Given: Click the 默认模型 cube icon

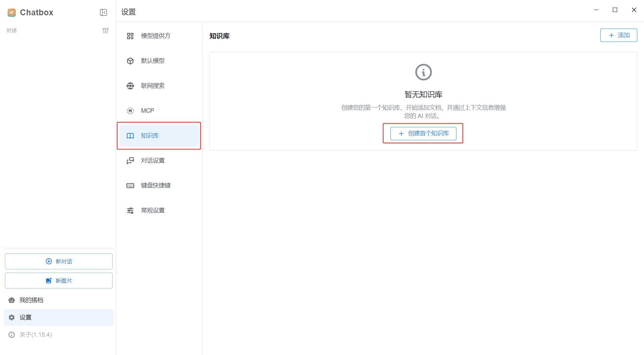Looking at the screenshot, I should click(130, 61).
